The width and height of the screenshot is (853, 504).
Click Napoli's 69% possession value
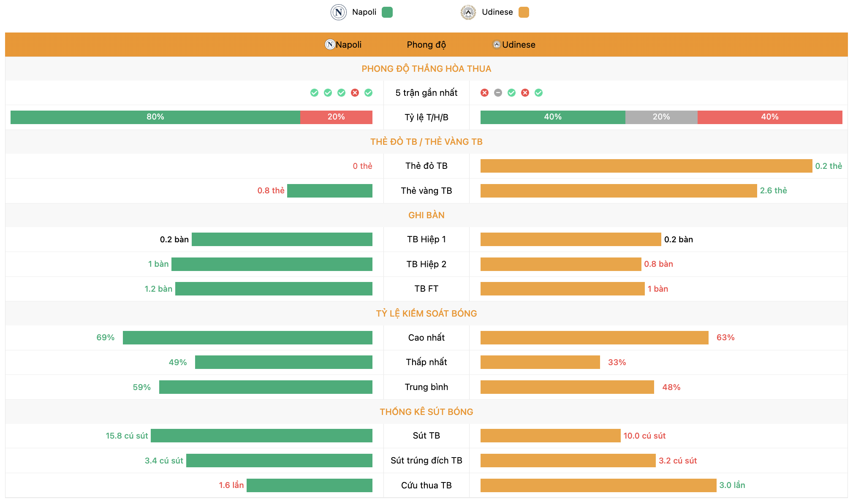[x=105, y=338]
